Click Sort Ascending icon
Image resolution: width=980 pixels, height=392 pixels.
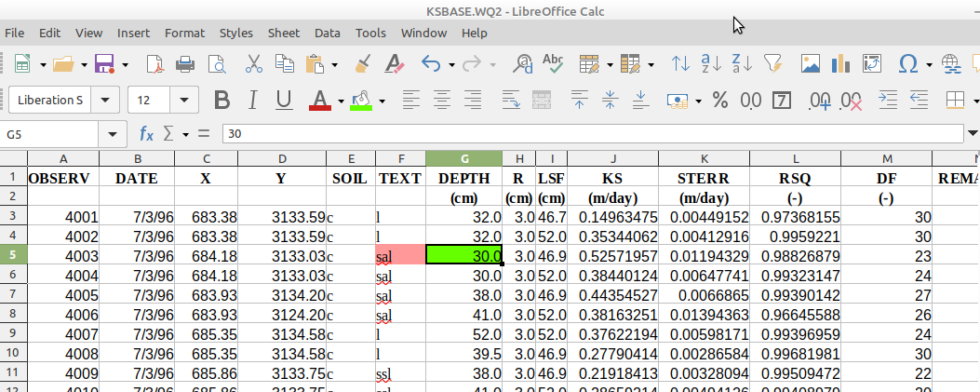click(x=711, y=63)
